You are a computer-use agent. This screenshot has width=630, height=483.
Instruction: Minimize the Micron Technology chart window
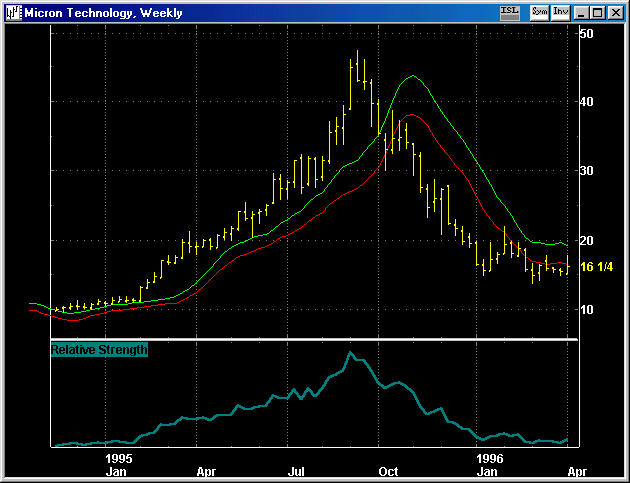point(581,13)
